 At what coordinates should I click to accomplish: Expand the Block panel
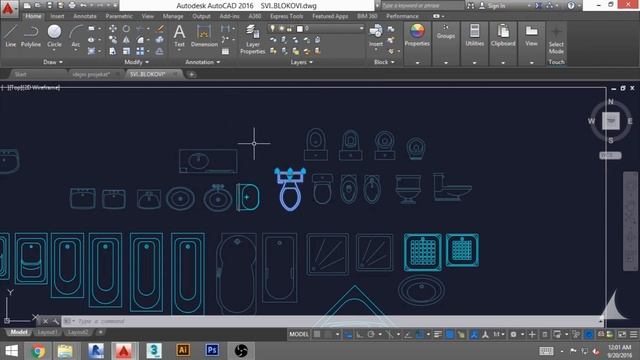click(x=384, y=62)
